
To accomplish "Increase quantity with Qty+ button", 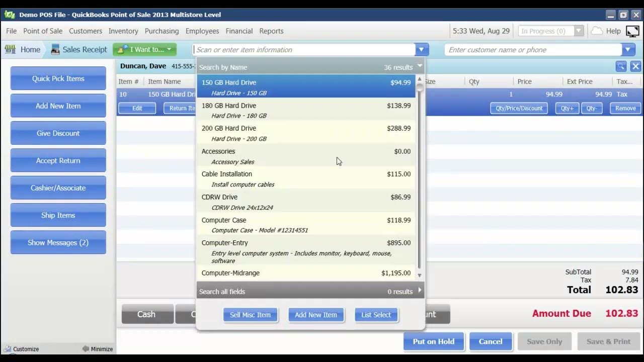I will coord(567,108).
